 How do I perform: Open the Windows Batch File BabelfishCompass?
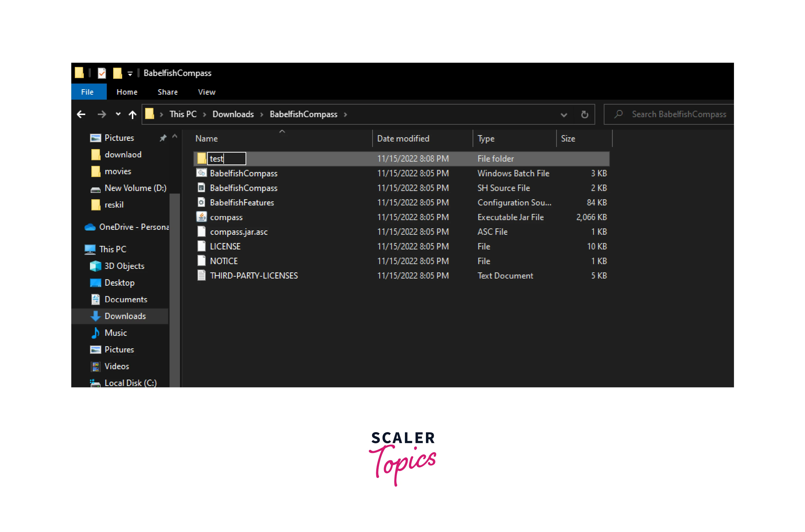coord(243,173)
